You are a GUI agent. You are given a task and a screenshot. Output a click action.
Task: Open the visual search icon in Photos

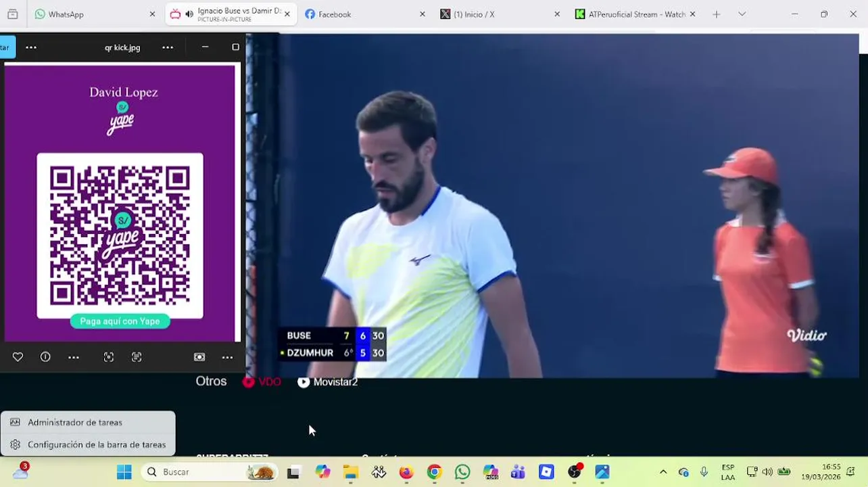(x=109, y=357)
